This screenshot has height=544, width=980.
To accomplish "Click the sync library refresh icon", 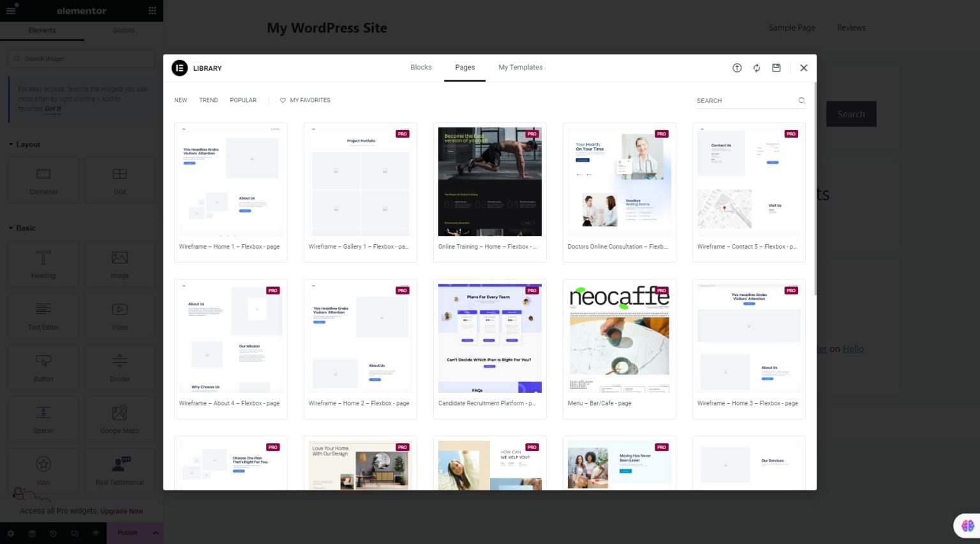I will [x=757, y=68].
